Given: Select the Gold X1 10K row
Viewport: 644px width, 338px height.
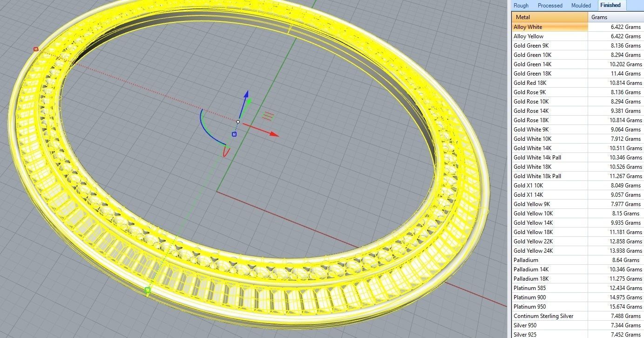Looking at the screenshot, I should coord(577,186).
